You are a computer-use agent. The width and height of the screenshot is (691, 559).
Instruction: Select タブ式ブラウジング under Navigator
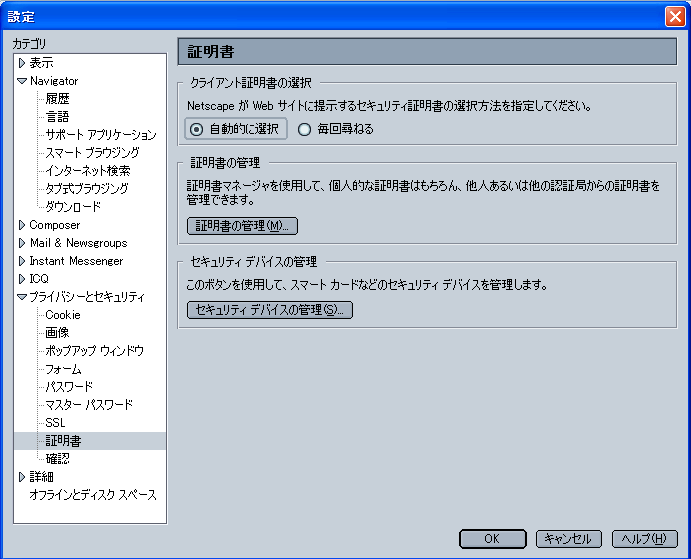pos(86,189)
